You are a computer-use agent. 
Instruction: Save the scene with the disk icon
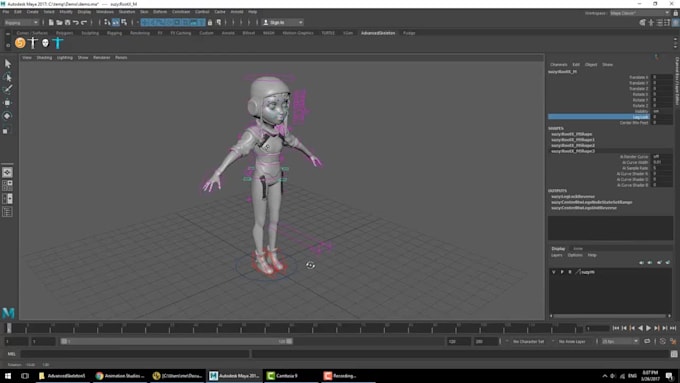(67, 22)
